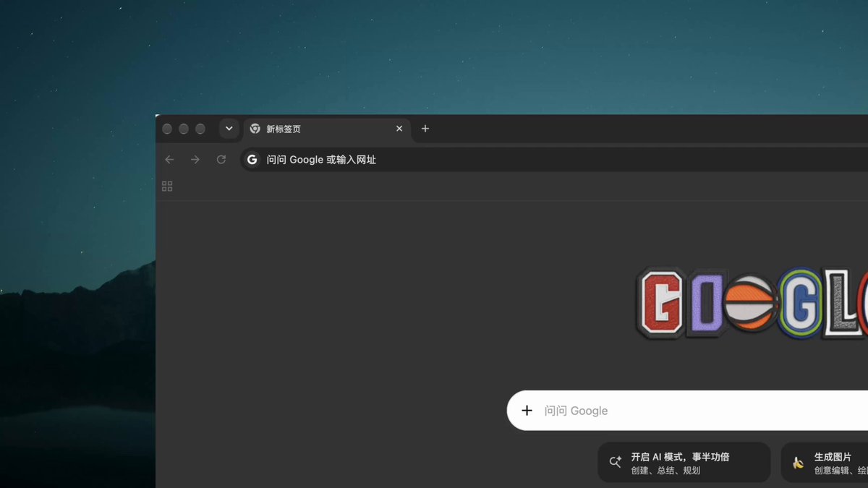Go back with the back arrow
This screenshot has height=488, width=868.
169,160
